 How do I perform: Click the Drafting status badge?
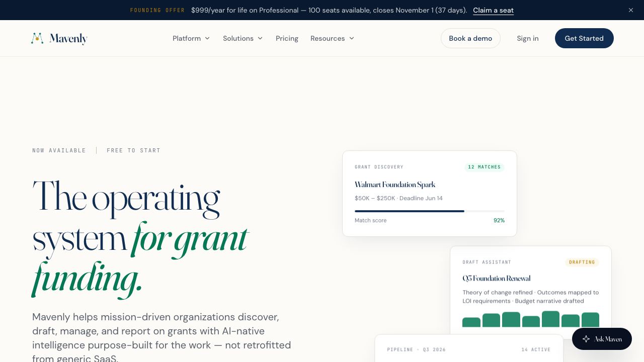click(582, 262)
